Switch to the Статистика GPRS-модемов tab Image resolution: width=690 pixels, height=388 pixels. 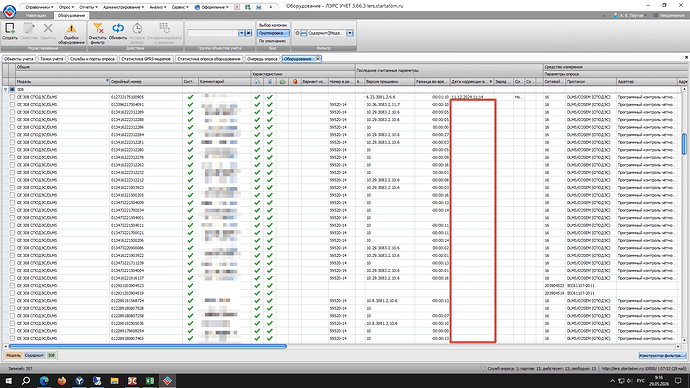click(x=146, y=59)
